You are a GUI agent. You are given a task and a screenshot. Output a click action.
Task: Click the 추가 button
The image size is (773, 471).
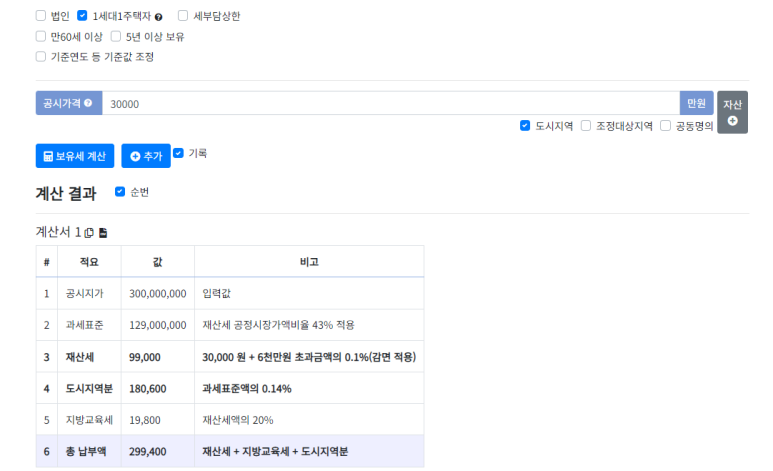pyautogui.click(x=146, y=156)
